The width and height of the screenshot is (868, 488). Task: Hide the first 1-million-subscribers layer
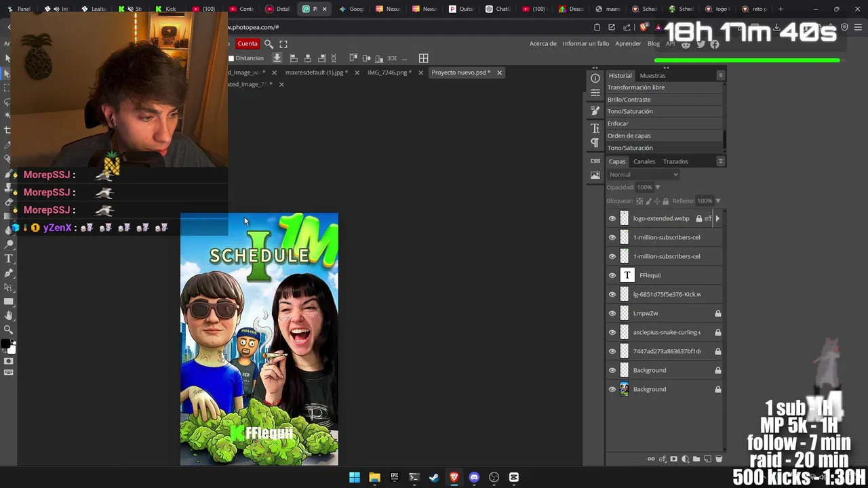point(612,237)
